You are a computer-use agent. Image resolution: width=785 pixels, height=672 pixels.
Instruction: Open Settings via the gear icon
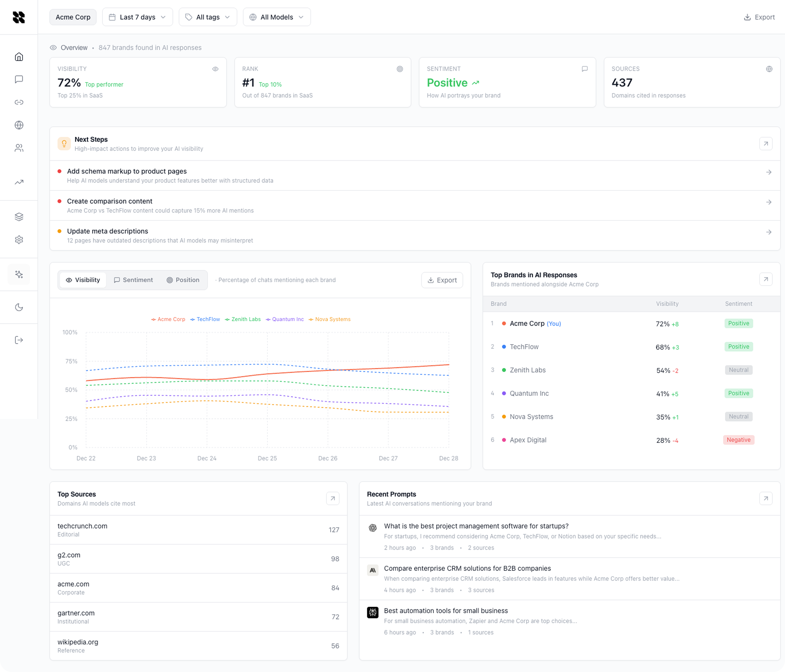pyautogui.click(x=19, y=240)
